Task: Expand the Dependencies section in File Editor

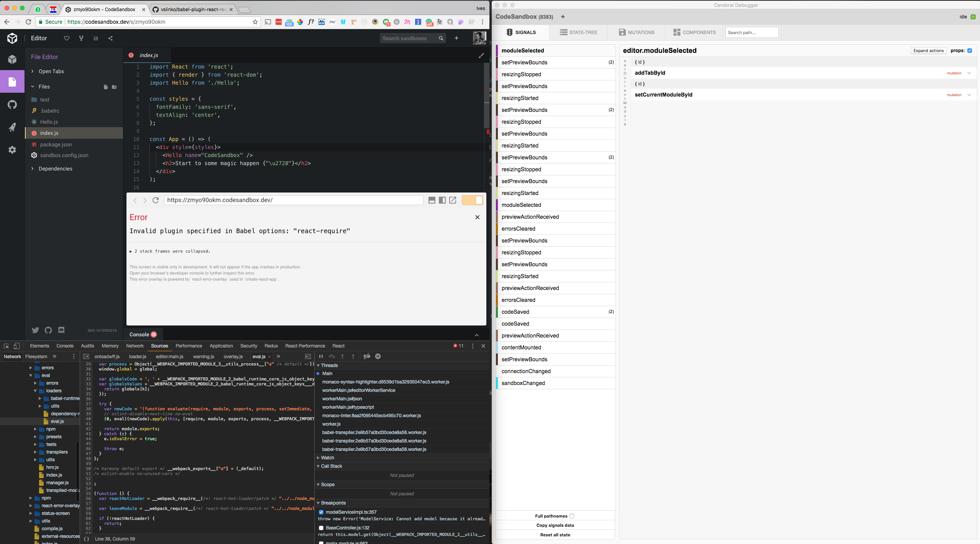Action: click(x=55, y=169)
